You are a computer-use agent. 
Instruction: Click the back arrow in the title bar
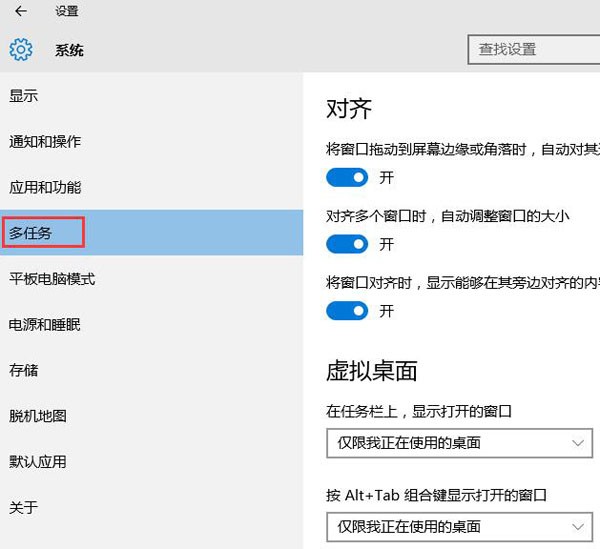pos(20,12)
